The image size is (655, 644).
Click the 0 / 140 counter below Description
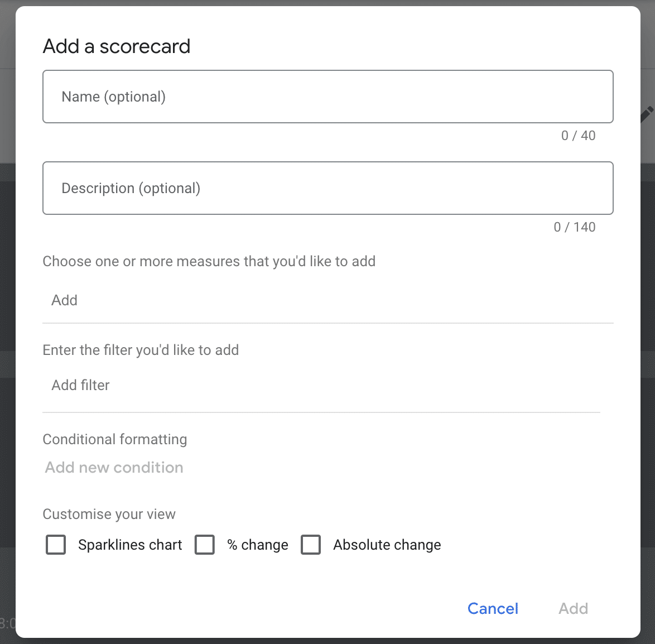click(575, 227)
